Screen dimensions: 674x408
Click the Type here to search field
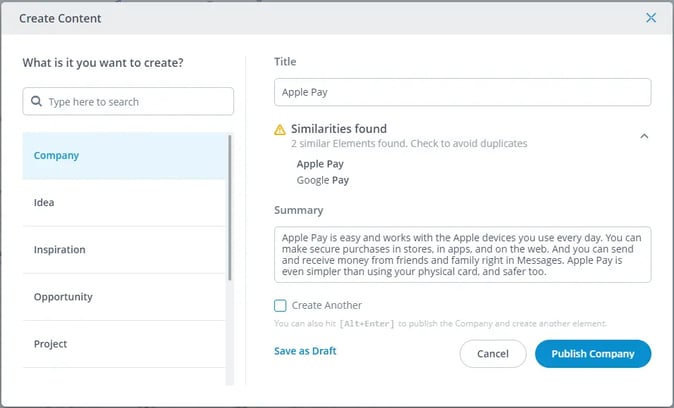coord(128,101)
